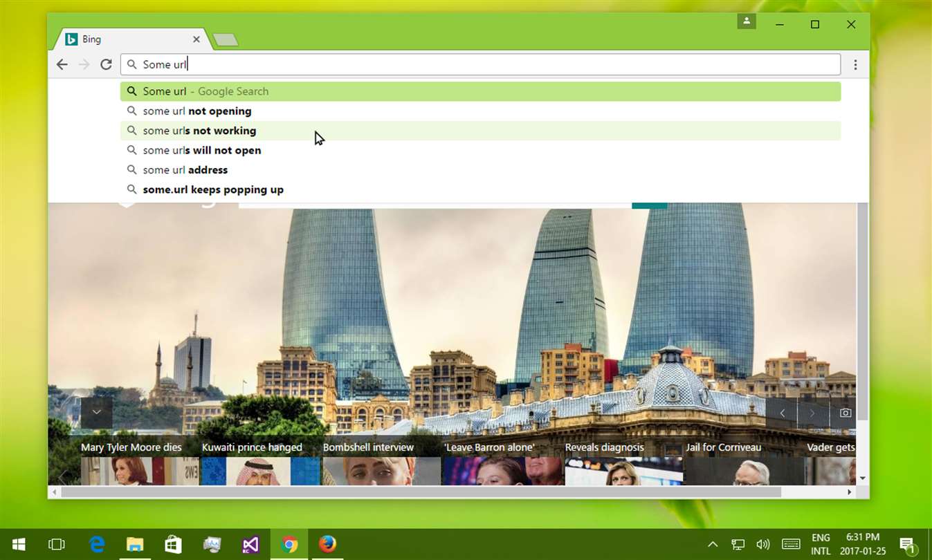
Task: Click the Bing image camera info icon
Action: pyautogui.click(x=845, y=413)
